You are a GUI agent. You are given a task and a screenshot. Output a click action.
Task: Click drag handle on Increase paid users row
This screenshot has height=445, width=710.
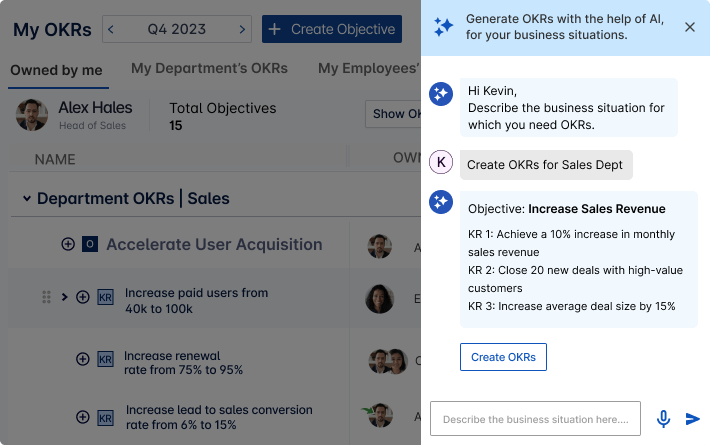(46, 297)
